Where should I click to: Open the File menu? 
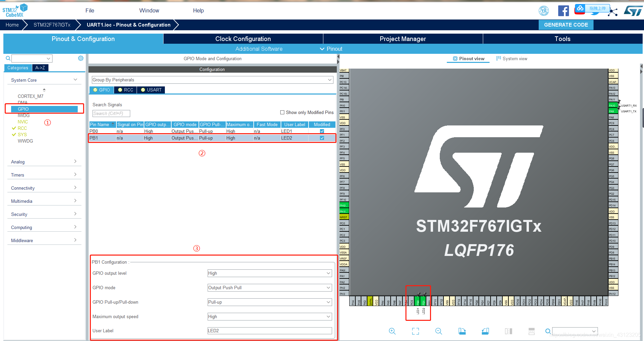[x=90, y=10]
